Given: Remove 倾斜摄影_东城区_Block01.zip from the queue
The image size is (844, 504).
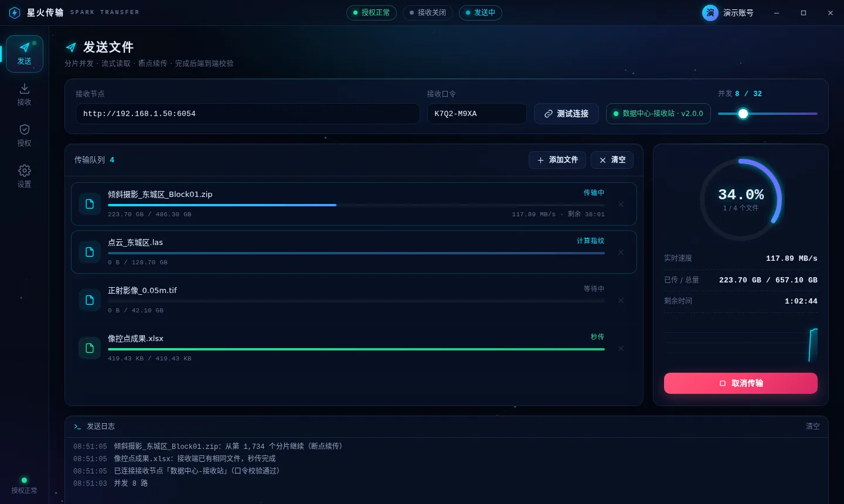Looking at the screenshot, I should pyautogui.click(x=621, y=205).
